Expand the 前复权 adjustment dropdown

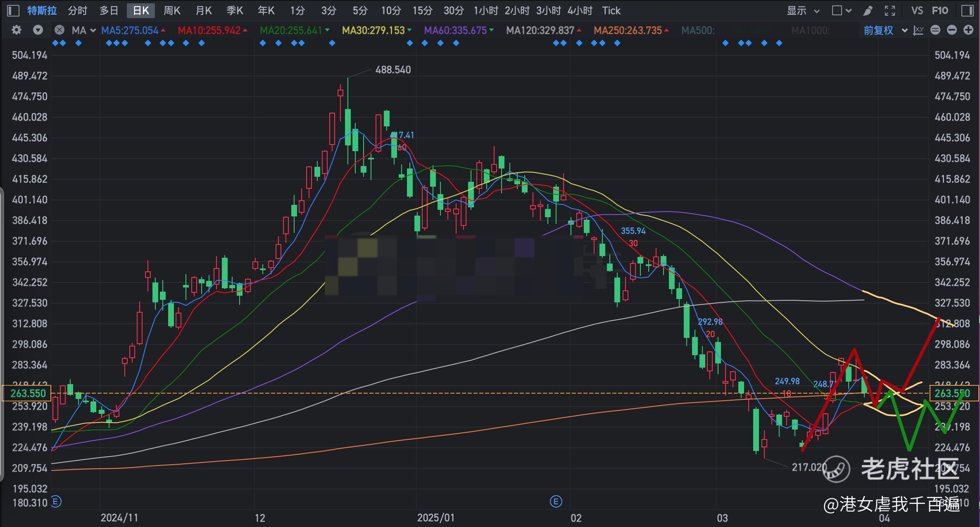coord(885,30)
